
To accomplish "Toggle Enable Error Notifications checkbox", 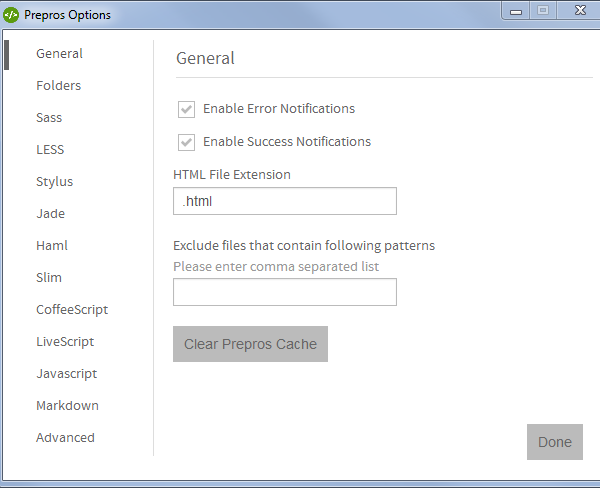I will pos(186,109).
